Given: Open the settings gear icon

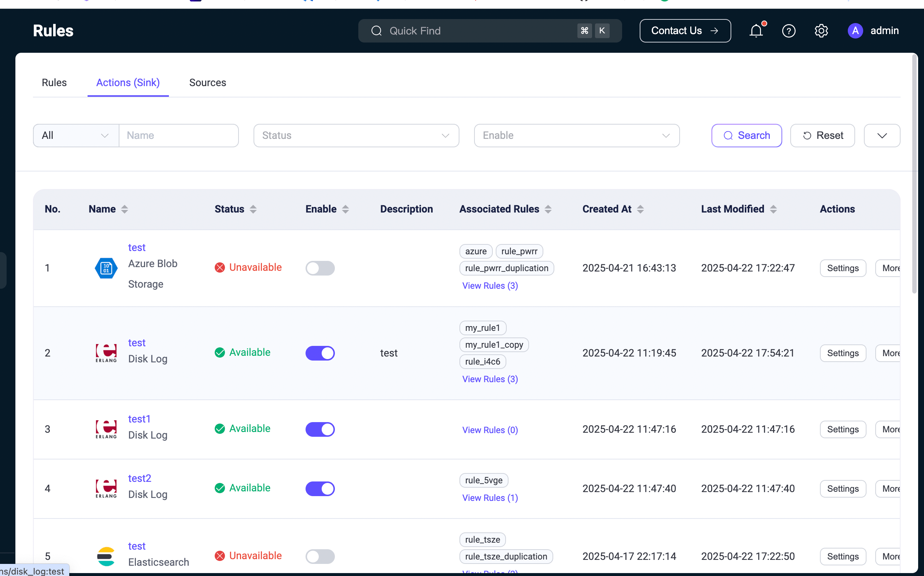Looking at the screenshot, I should tap(821, 31).
